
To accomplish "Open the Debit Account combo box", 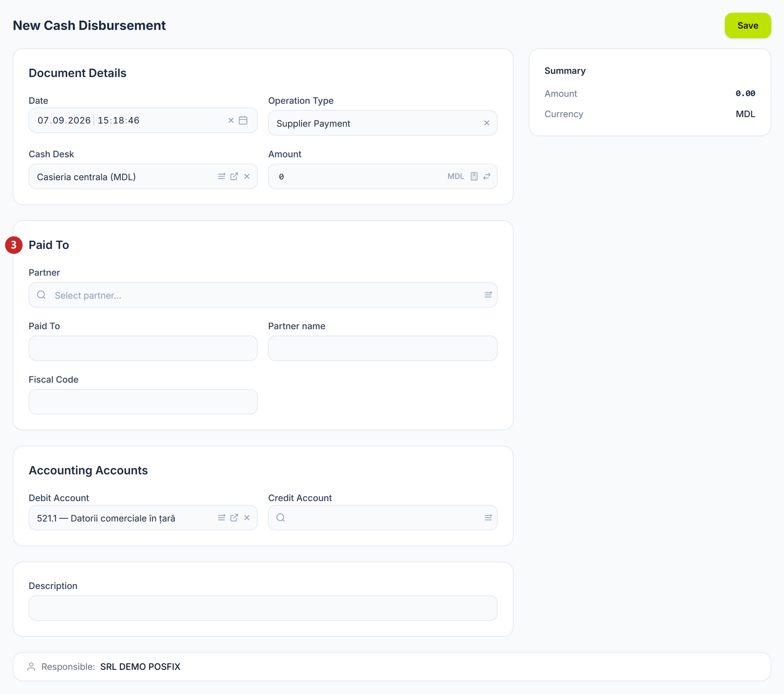I will pos(143,518).
